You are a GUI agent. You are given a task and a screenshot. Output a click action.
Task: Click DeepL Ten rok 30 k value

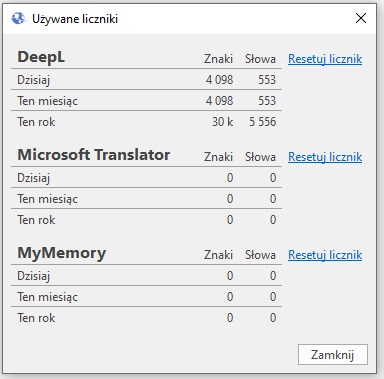[223, 122]
